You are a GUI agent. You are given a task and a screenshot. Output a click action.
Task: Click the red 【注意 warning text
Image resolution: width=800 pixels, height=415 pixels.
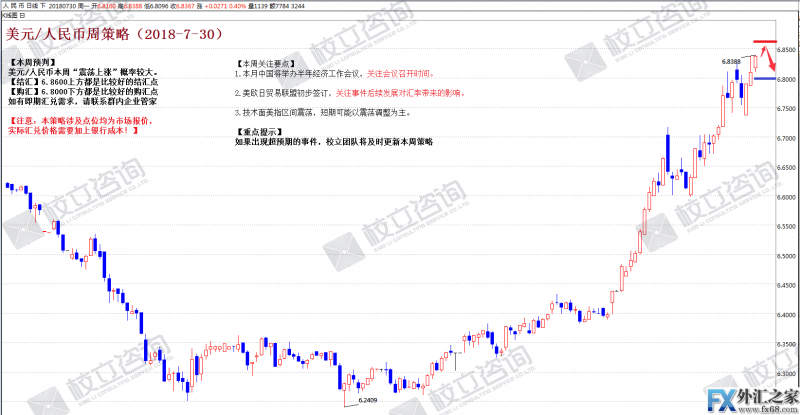(x=81, y=121)
